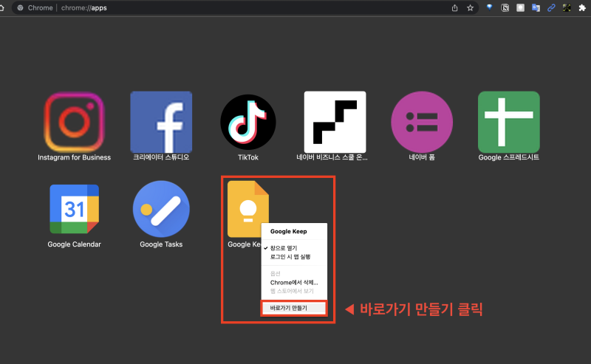Open the Instagram for Business app icon

(x=75, y=122)
